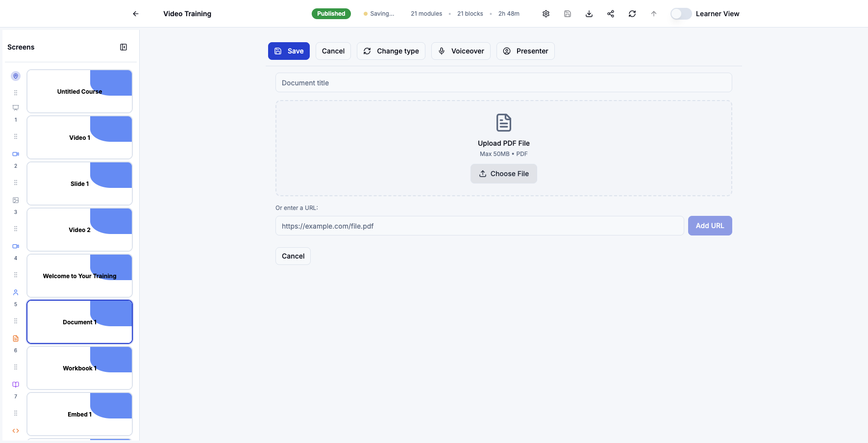Click the image icon beside Video 2
The width and height of the screenshot is (868, 443).
16,200
